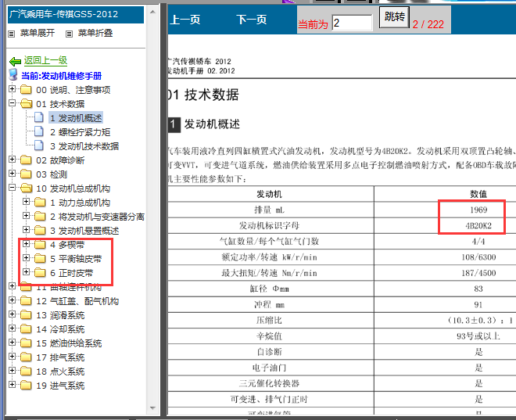
Task: Expand the 00 说明、注意事项 node
Action: tap(13, 89)
